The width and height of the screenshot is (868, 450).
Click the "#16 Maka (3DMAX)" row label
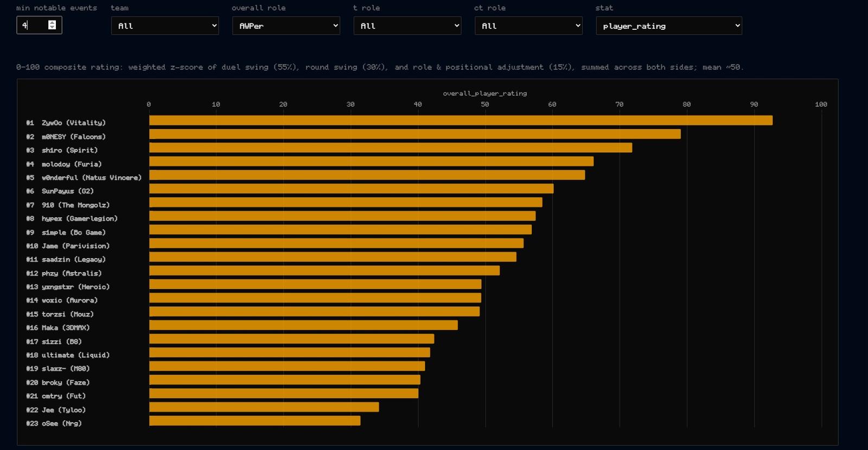(58, 327)
